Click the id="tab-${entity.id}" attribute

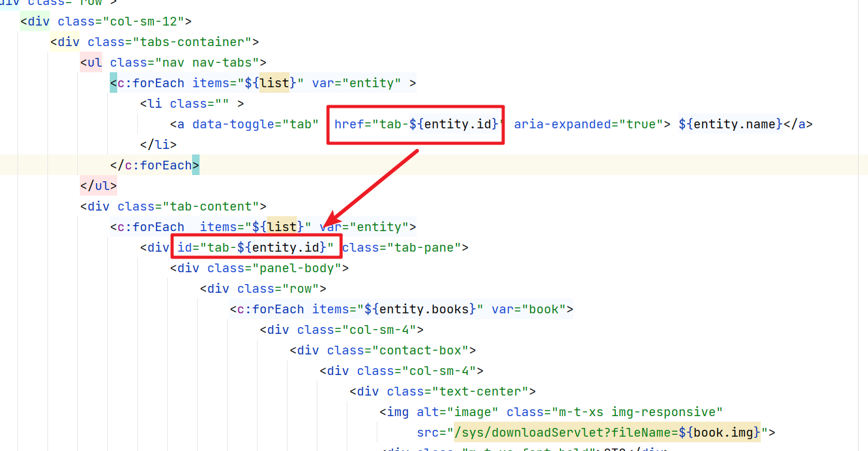pos(256,248)
